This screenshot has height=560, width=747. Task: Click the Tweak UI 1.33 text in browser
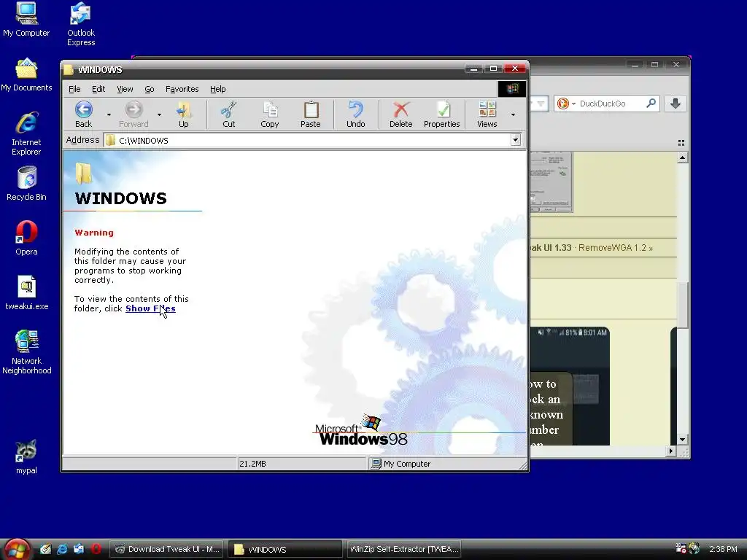(x=551, y=248)
